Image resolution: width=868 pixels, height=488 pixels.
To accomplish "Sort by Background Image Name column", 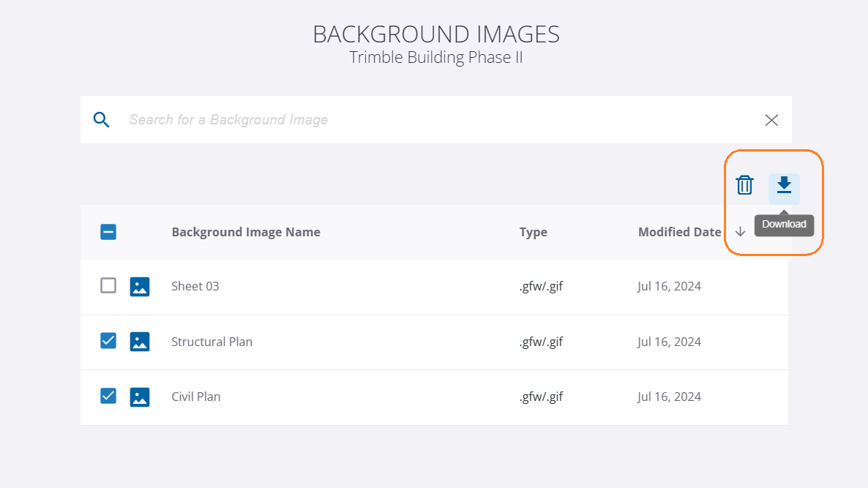I will click(246, 232).
